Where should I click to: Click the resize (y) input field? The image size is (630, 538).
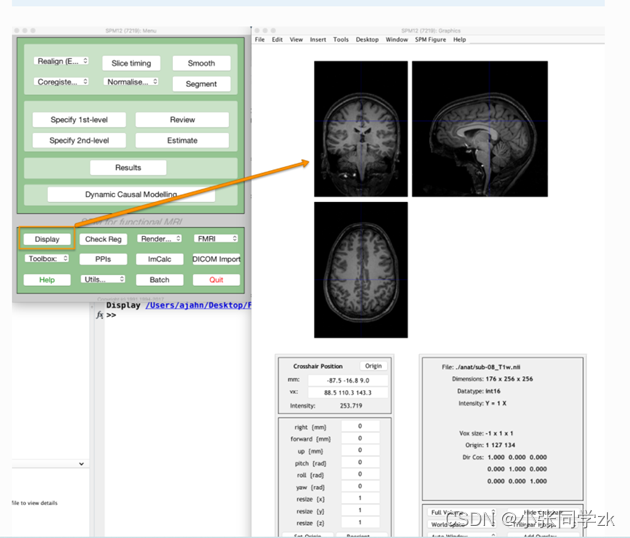pyautogui.click(x=360, y=510)
